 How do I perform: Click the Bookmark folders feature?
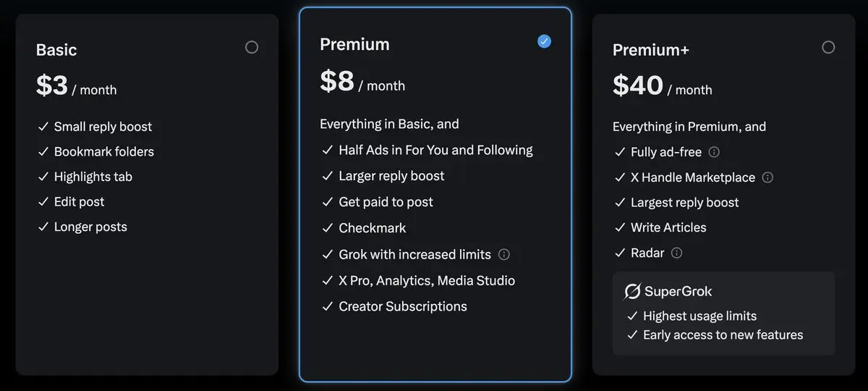point(103,151)
